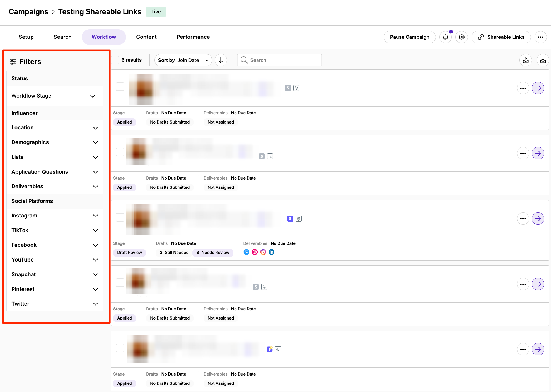
Task: Click the import download icon
Action: 543,60
